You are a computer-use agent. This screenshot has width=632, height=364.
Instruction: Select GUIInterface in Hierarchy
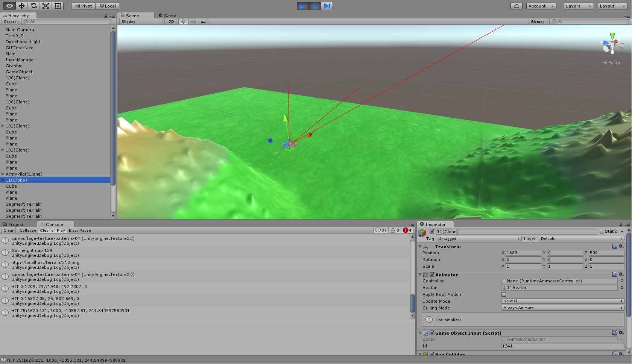19,48
